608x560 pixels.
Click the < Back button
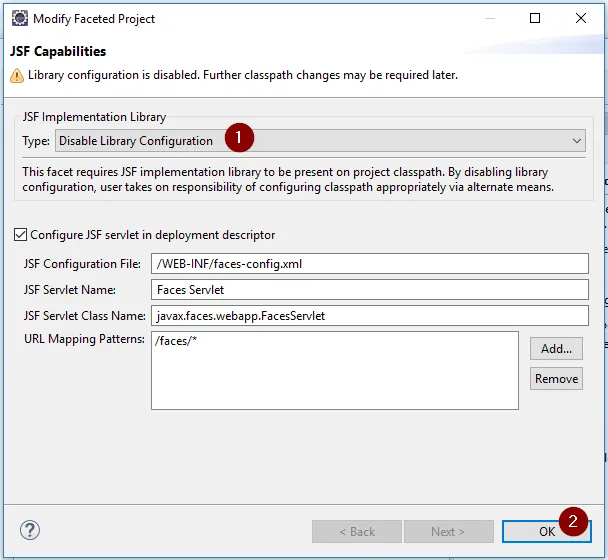coord(357,531)
